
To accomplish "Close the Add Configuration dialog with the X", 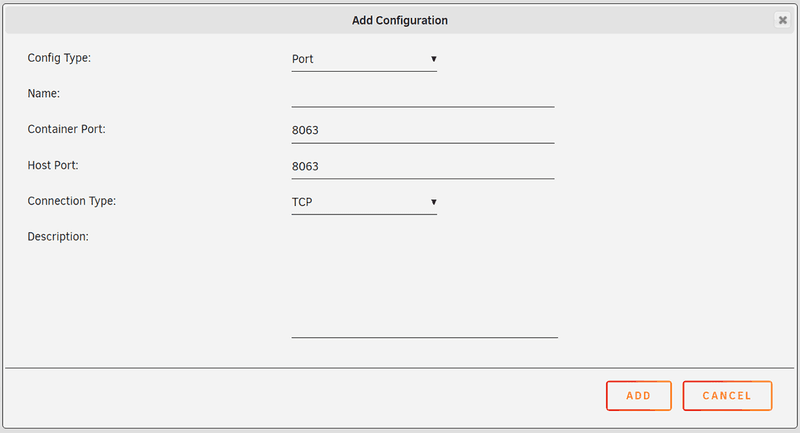I will (782, 20).
